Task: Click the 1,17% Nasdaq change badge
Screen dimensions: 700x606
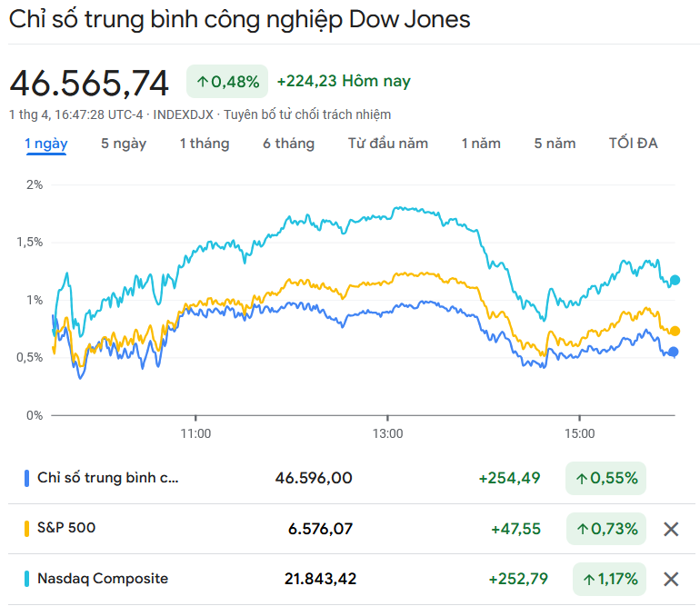Action: point(609,579)
